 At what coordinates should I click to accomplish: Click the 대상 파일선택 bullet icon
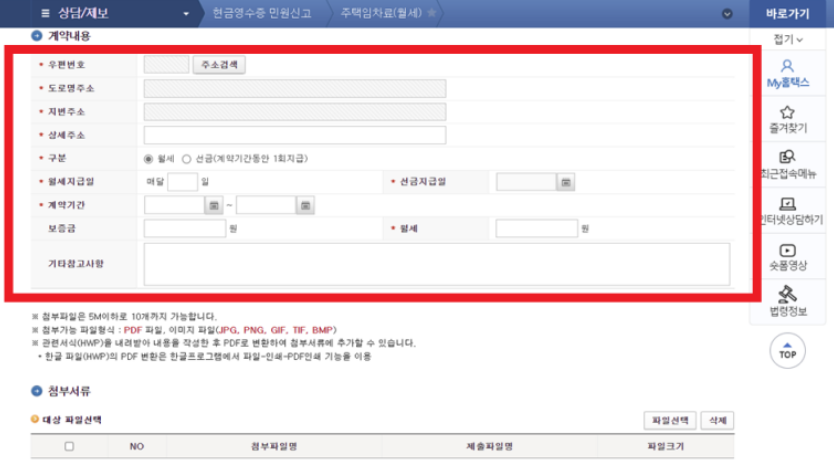35,419
